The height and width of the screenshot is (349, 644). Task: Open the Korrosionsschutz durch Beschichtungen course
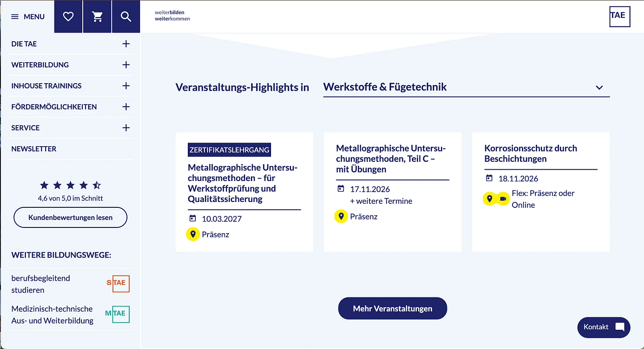pos(531,153)
